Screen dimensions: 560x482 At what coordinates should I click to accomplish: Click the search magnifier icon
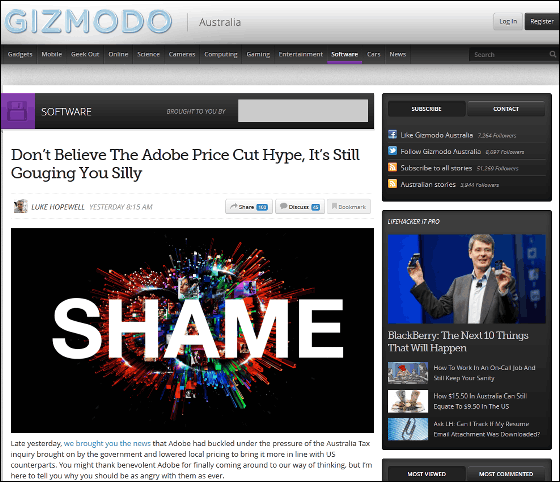tap(552, 54)
